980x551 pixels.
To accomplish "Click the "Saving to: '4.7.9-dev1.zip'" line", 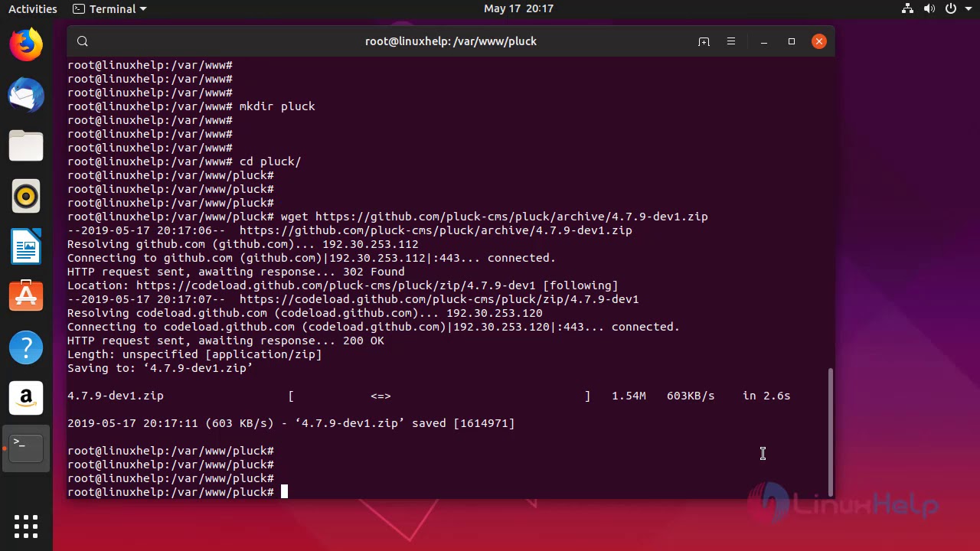I will (160, 368).
